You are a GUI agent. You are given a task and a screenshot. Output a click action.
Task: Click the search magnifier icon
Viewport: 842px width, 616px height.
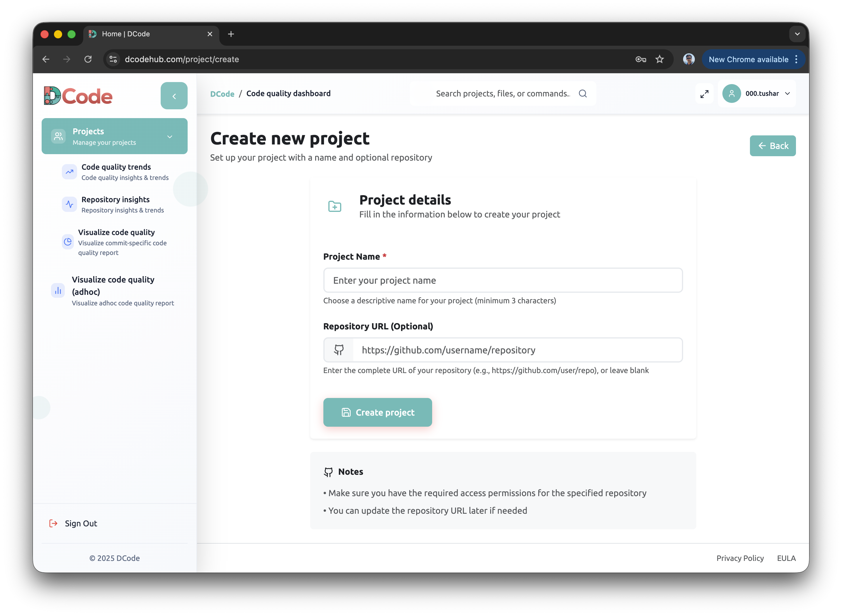[x=583, y=93]
